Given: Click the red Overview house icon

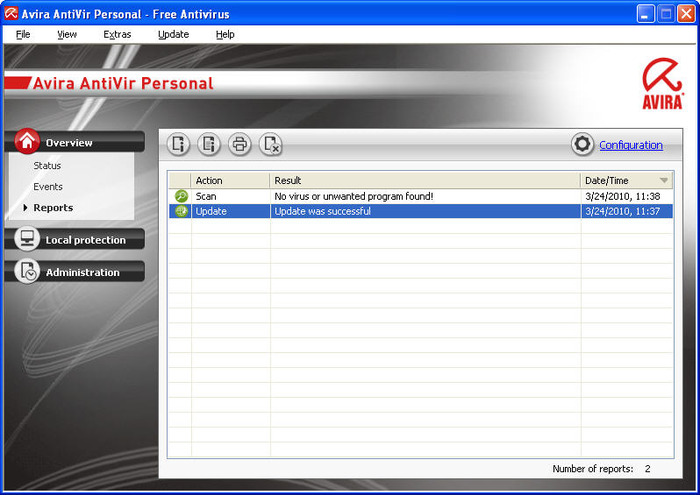Looking at the screenshot, I should click(x=27, y=141).
